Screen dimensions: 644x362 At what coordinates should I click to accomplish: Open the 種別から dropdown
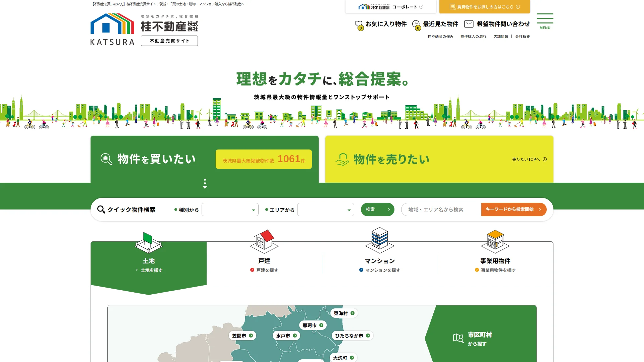230,209
